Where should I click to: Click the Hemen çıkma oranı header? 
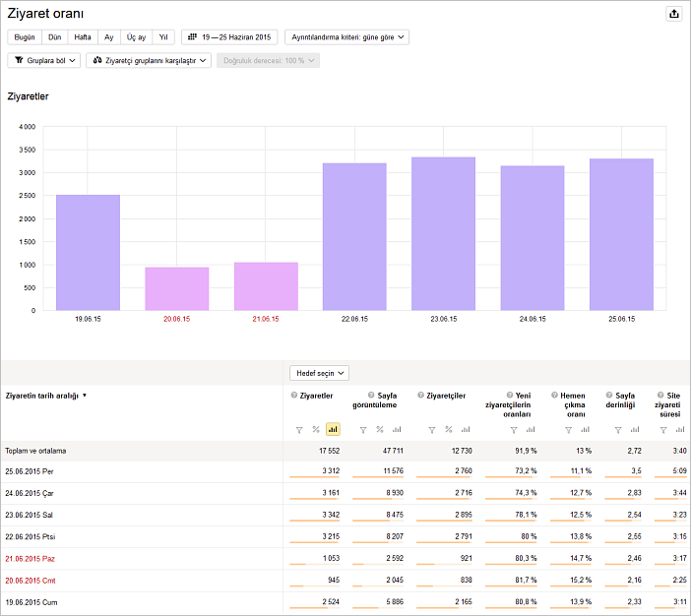[573, 405]
